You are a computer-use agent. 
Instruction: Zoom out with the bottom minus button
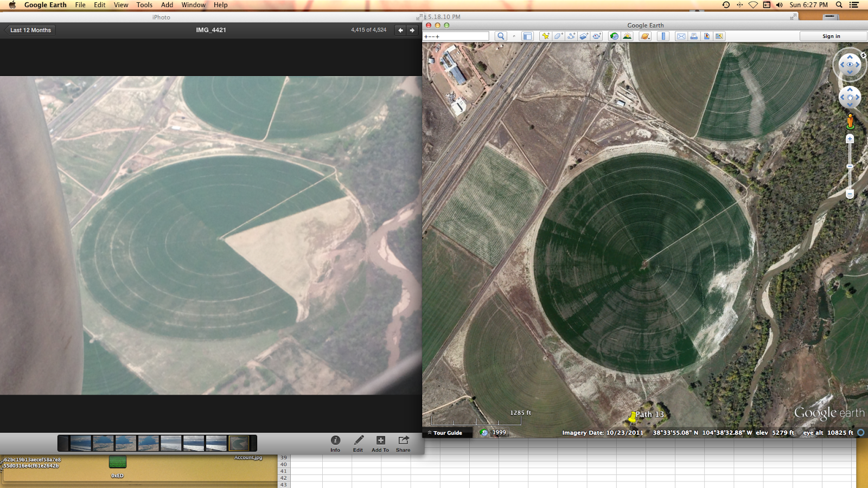pyautogui.click(x=850, y=194)
